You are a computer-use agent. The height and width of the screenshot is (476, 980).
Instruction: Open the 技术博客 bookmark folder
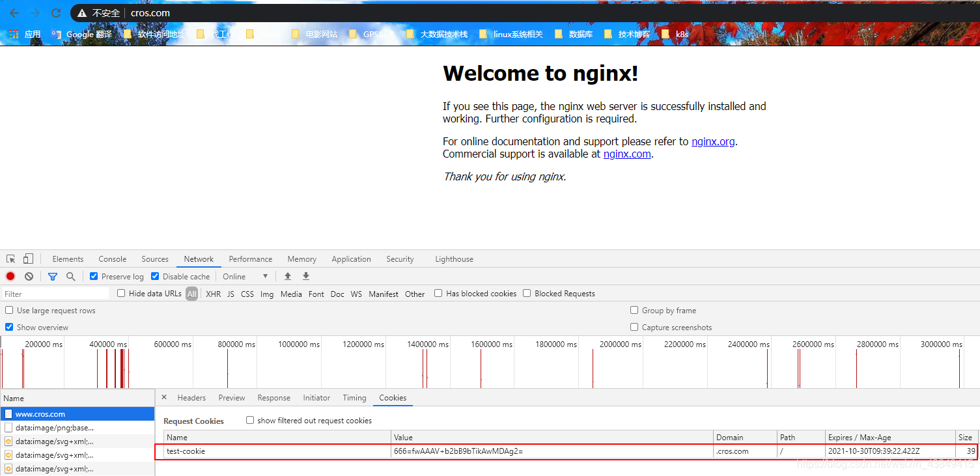click(627, 34)
